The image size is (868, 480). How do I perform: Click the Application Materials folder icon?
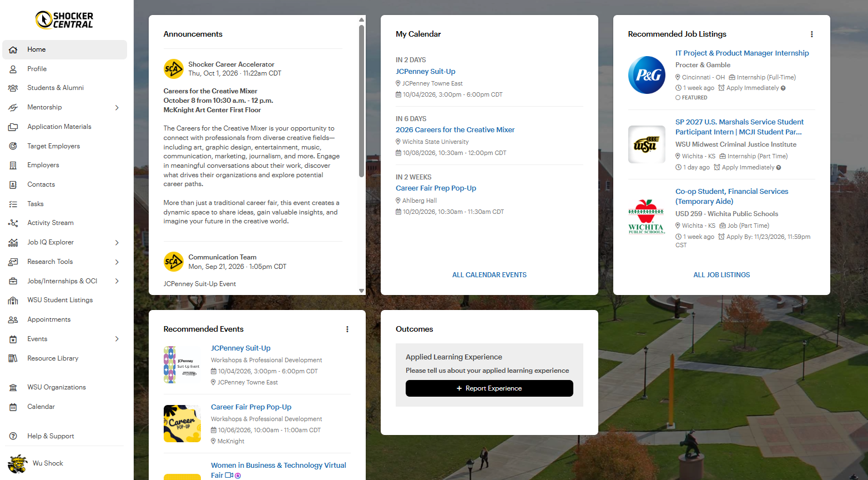[x=13, y=127]
